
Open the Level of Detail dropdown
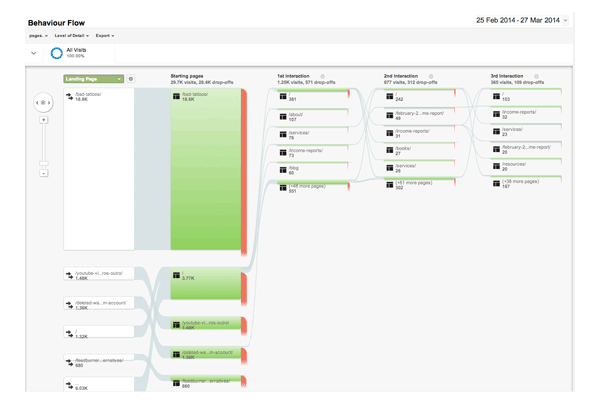(72, 36)
